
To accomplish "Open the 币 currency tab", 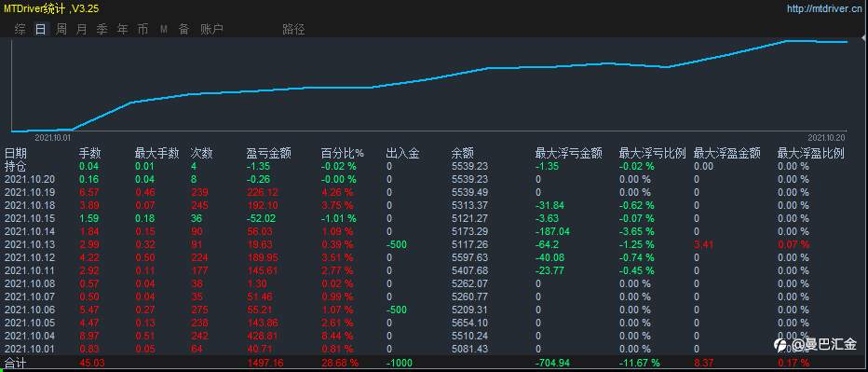I will (142, 30).
